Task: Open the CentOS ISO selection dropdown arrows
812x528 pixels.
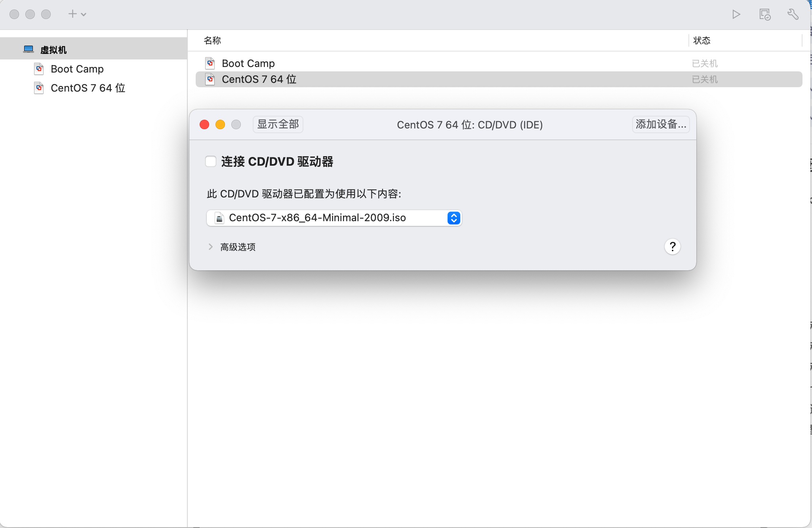Action: [x=454, y=218]
